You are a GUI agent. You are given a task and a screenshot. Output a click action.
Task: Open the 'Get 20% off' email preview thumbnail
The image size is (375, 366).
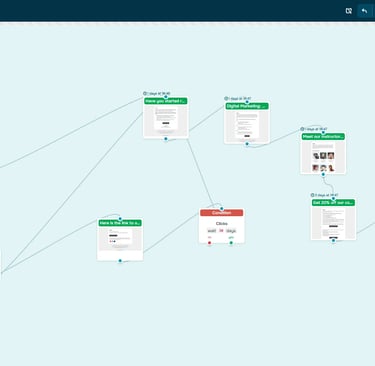333,223
